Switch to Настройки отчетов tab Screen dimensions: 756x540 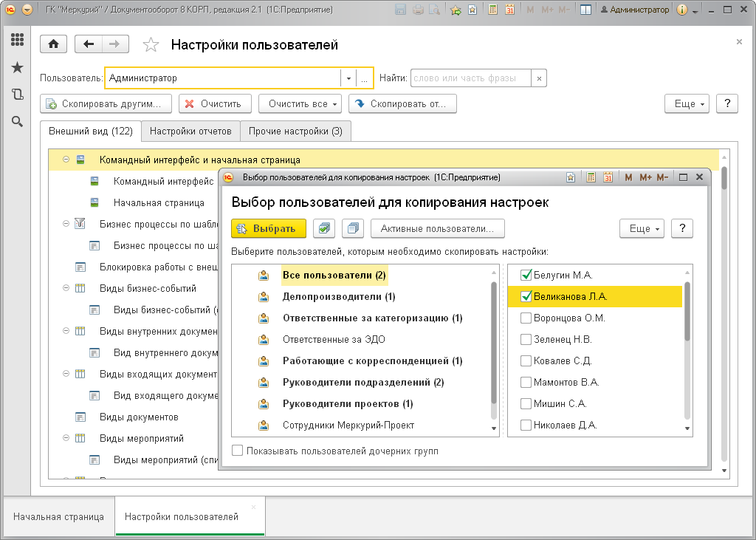190,131
